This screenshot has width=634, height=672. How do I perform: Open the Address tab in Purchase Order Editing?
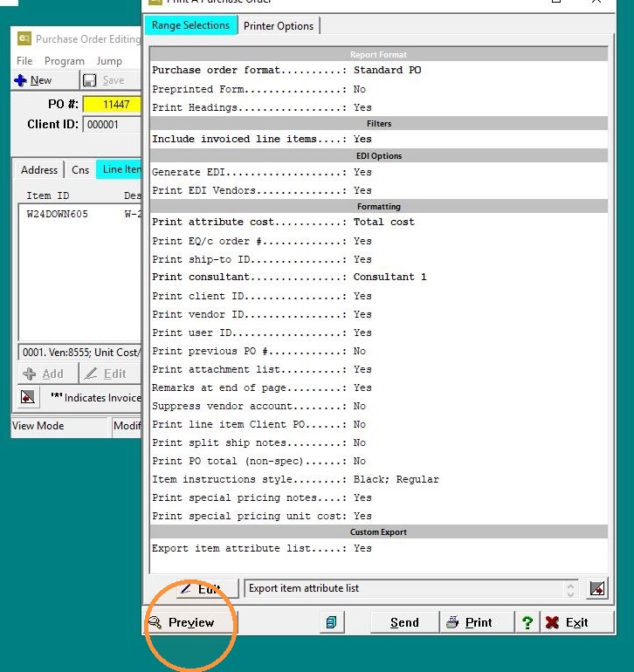point(39,169)
